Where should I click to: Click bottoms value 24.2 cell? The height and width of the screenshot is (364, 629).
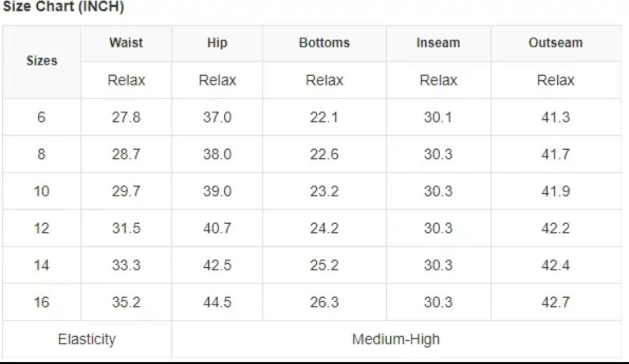coord(324,228)
